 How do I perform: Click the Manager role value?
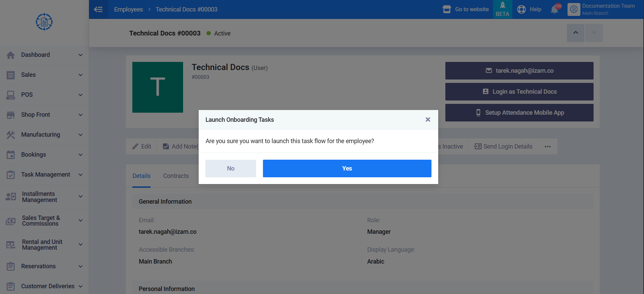(379, 232)
